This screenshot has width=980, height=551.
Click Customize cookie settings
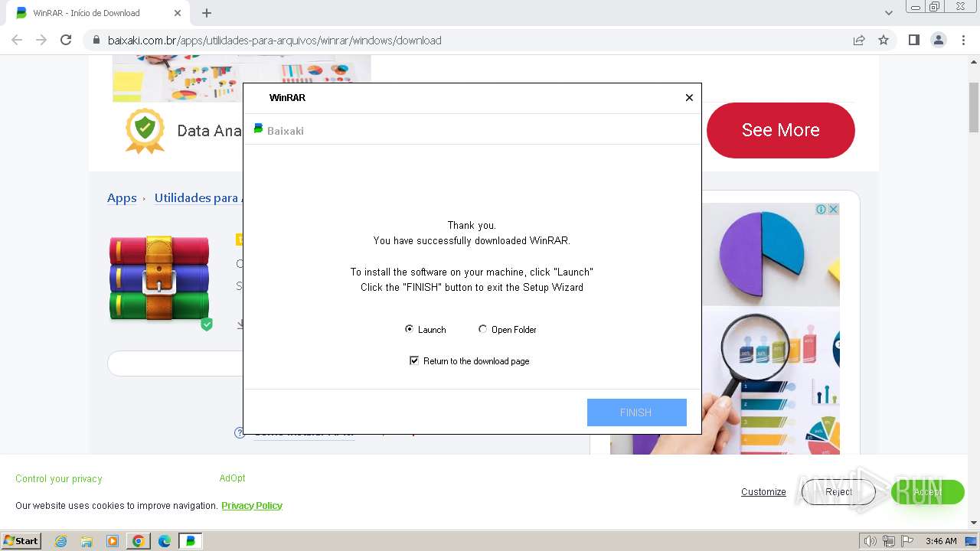coord(763,491)
